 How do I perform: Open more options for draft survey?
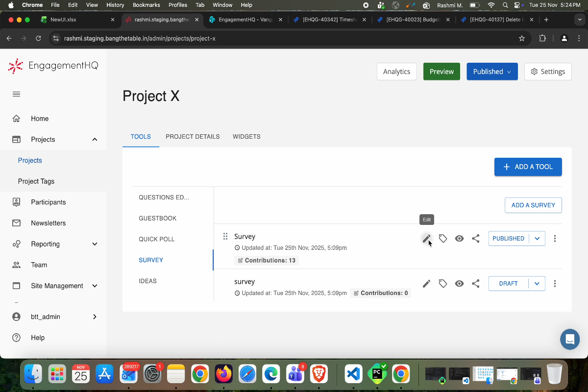pyautogui.click(x=555, y=283)
